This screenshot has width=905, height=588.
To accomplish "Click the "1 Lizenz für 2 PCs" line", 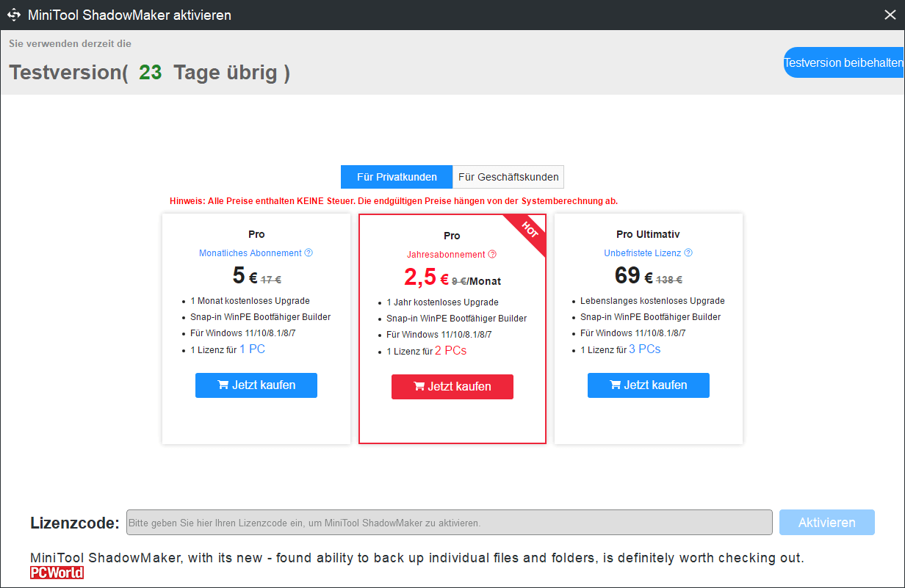I will [427, 351].
